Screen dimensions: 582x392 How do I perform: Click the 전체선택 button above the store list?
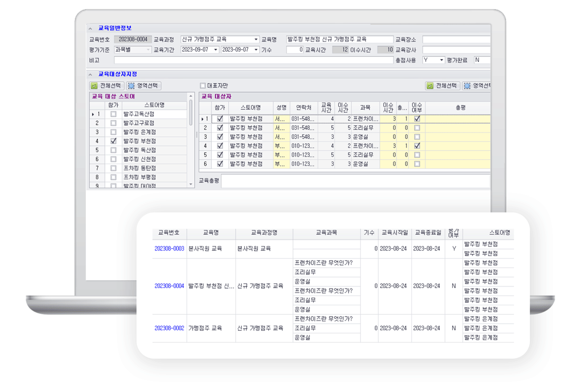[x=107, y=86]
